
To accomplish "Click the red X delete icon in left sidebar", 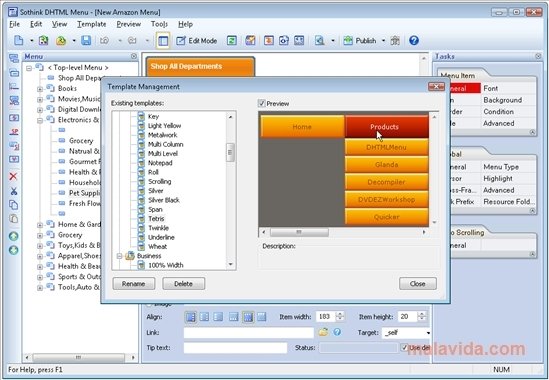I will pos(13,176).
